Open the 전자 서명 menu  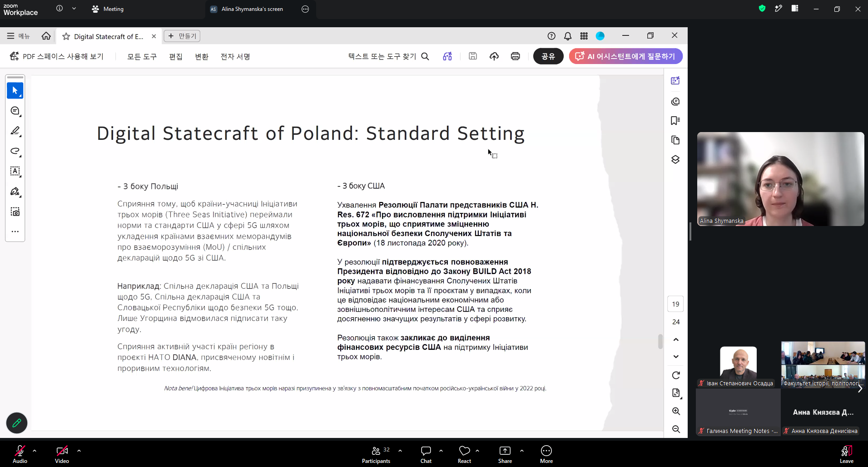coord(235,56)
